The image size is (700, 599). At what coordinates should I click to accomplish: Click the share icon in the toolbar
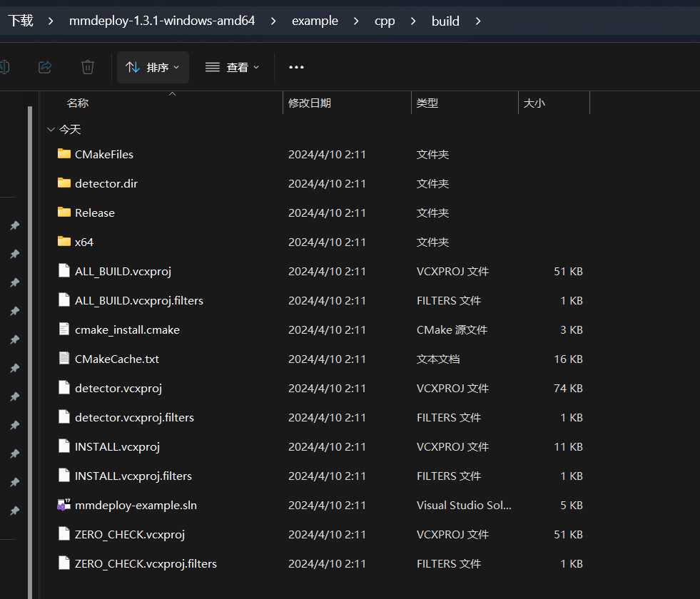(x=44, y=66)
